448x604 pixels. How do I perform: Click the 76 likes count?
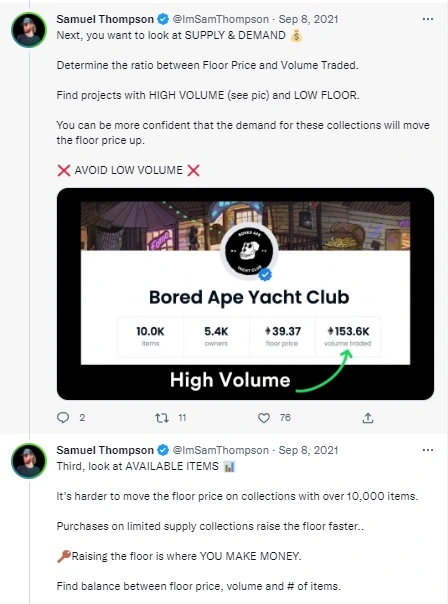pyautogui.click(x=285, y=418)
